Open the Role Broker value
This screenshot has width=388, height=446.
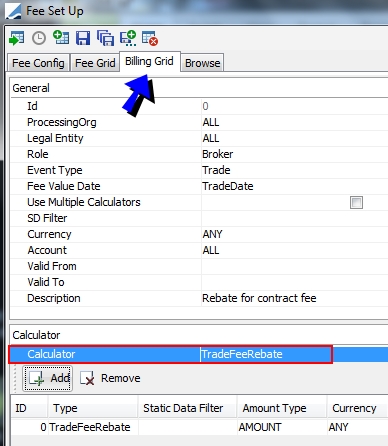tap(295, 154)
